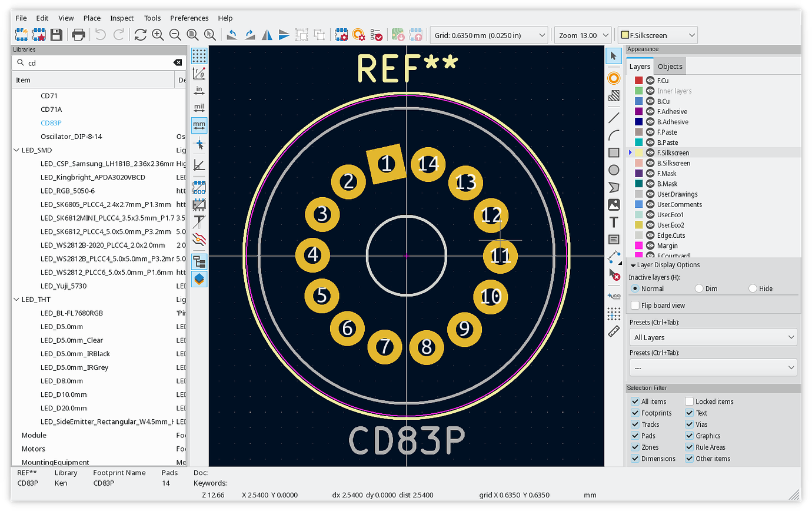Select the Add Text tool
The width and height of the screenshot is (812, 511).
(x=614, y=223)
